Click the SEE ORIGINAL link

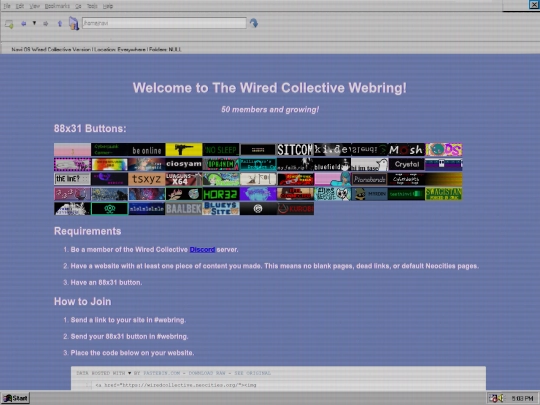[x=253, y=373]
